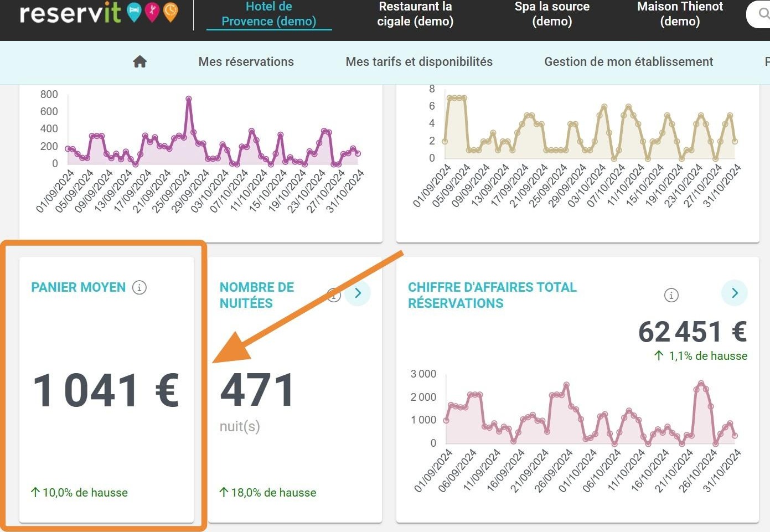The image size is (770, 532).
Task: Click the pink restaurant pin icon
Action: (152, 12)
